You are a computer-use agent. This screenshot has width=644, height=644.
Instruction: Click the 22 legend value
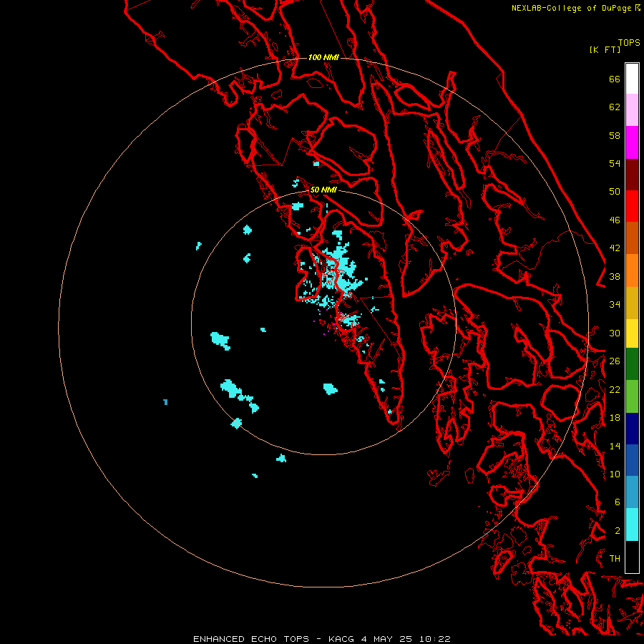[615, 389]
